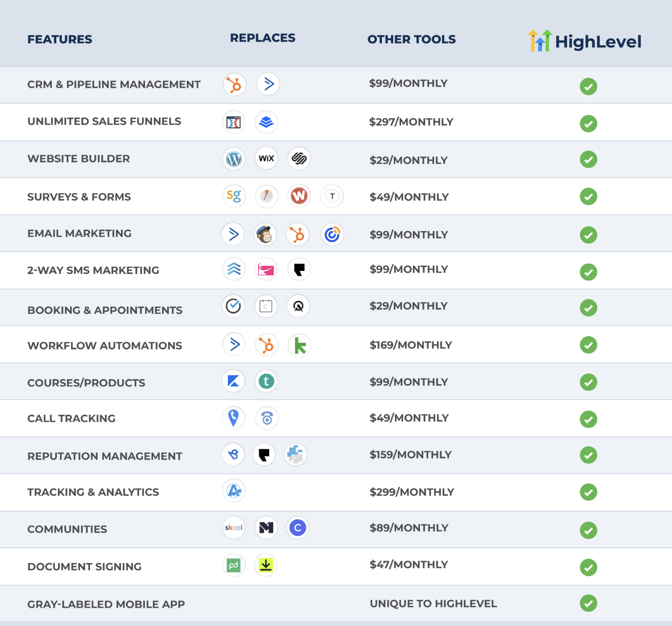
Task: Click green checkmark for Surveys & Forms
Action: click(x=588, y=196)
